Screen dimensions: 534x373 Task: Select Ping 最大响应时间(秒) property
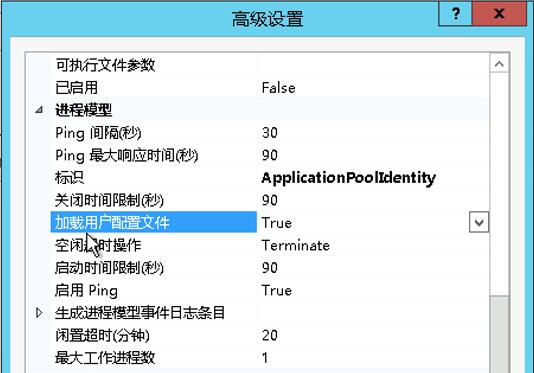pyautogui.click(x=126, y=155)
